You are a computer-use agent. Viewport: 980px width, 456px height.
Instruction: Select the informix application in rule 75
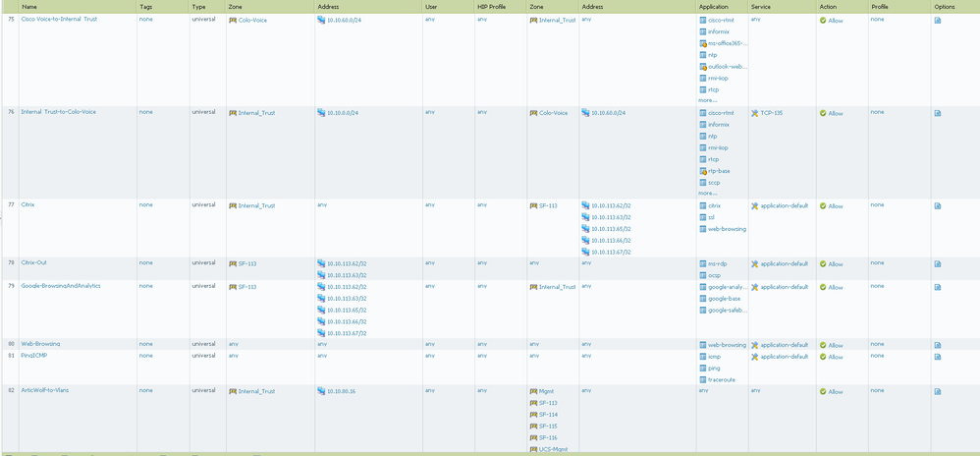tap(719, 31)
